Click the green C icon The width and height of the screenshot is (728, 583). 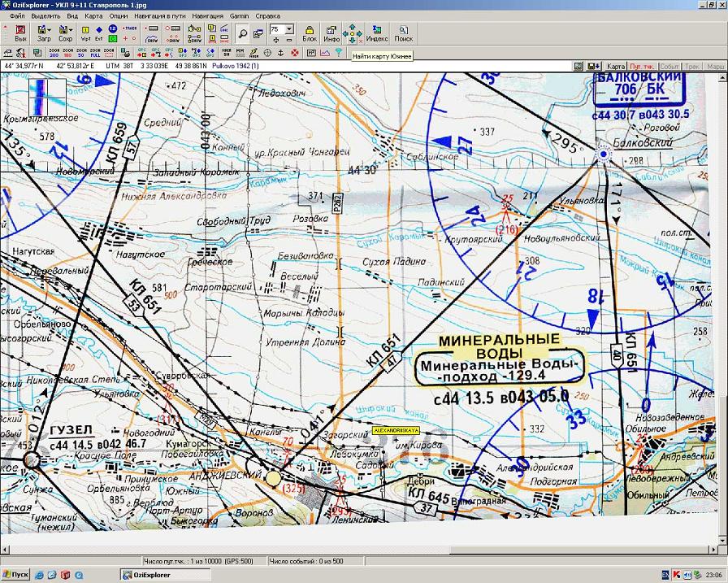112,38
